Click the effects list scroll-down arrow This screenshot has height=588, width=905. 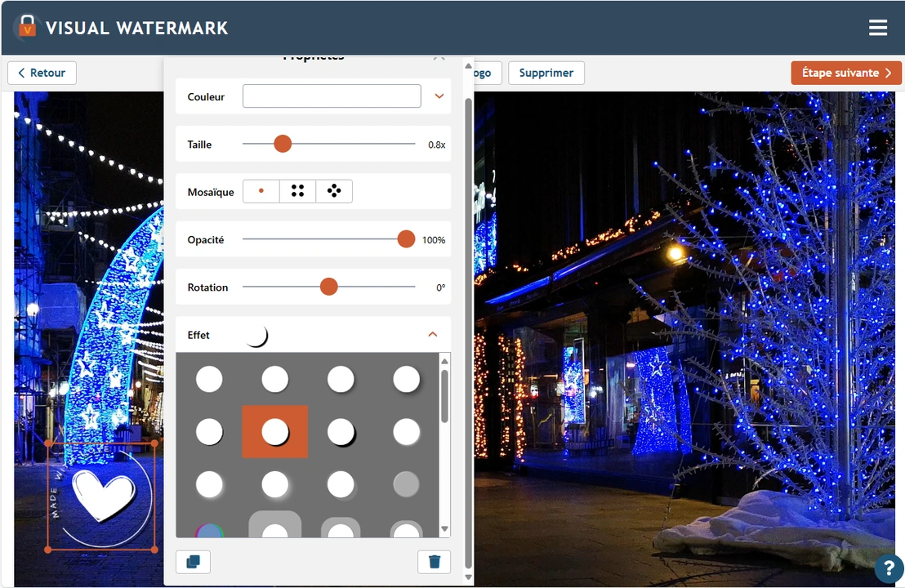(x=444, y=528)
